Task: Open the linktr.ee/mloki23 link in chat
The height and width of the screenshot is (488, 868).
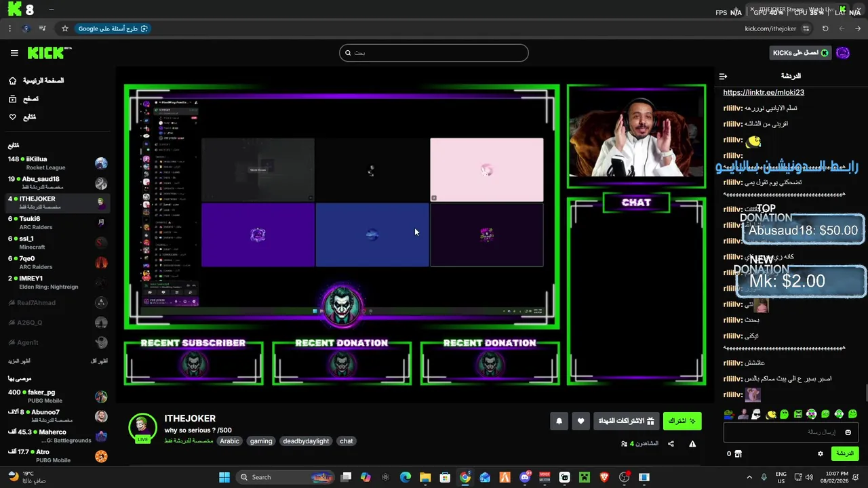Action: pos(764,92)
